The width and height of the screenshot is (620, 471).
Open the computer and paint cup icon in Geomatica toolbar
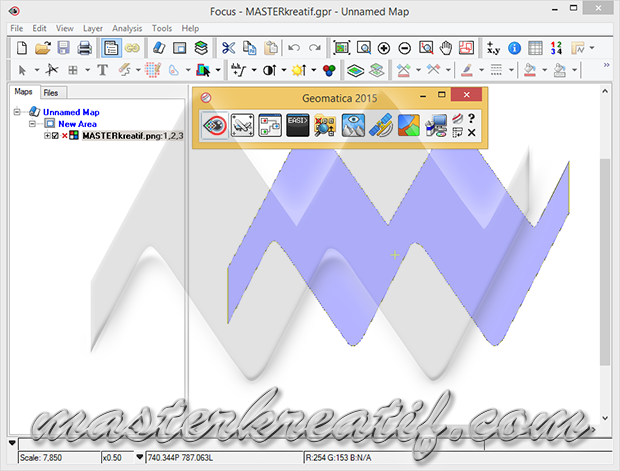[x=436, y=125]
